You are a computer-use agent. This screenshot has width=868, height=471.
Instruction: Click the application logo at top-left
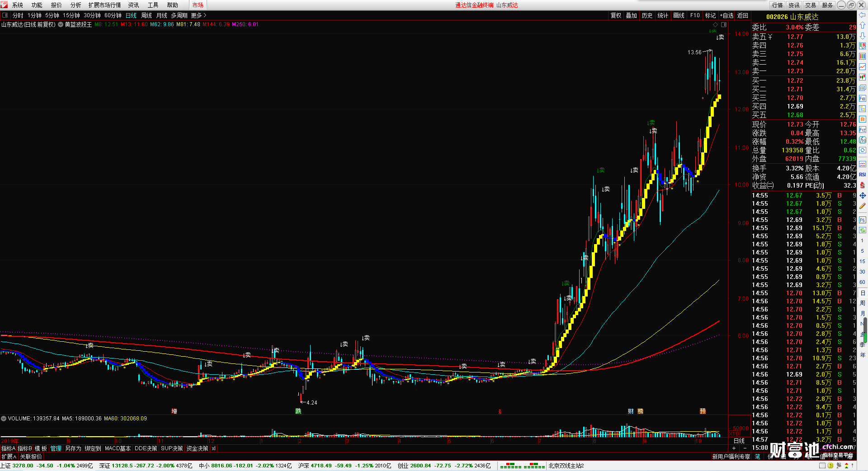tap(4, 5)
